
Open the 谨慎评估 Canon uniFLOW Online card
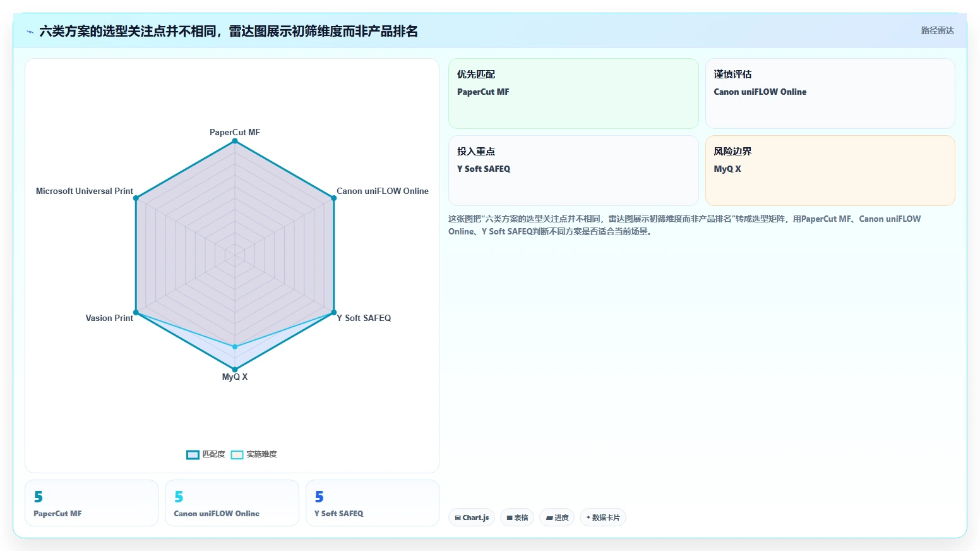click(830, 94)
